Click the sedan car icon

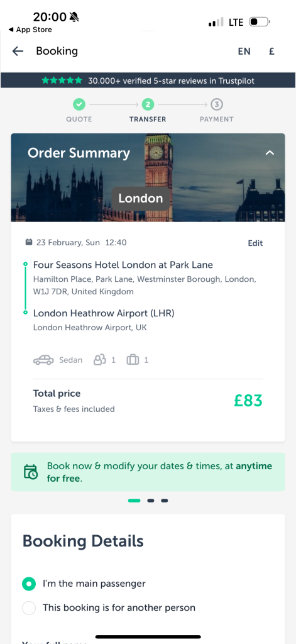[x=43, y=360]
